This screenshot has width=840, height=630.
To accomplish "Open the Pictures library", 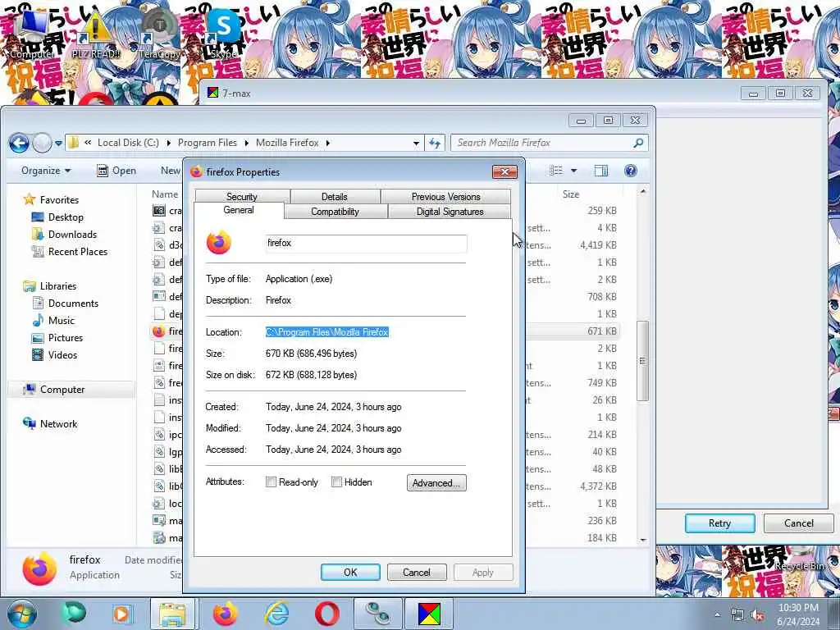I will pyautogui.click(x=57, y=337).
